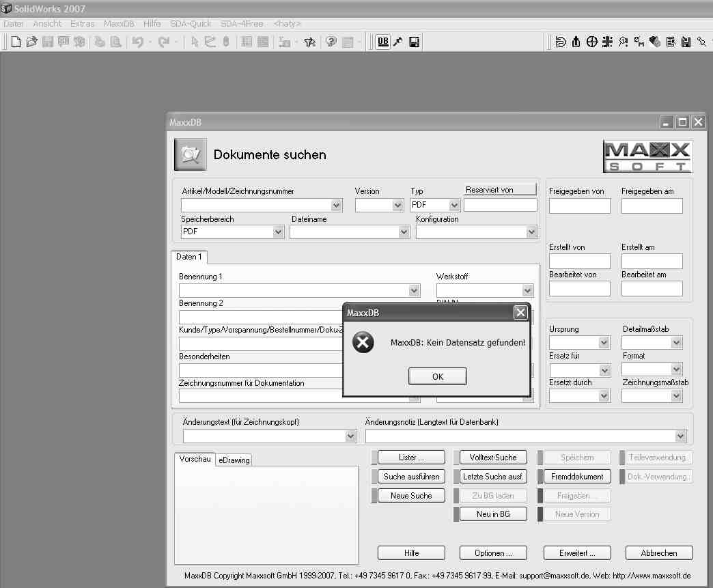The width and height of the screenshot is (713, 588).
Task: Click the crosshair circle icon in right toolbar
Action: point(591,42)
